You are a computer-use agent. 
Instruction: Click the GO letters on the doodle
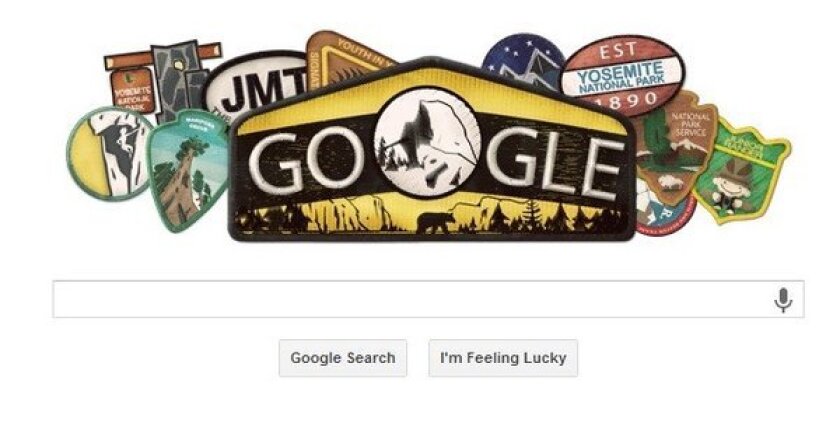(306, 161)
